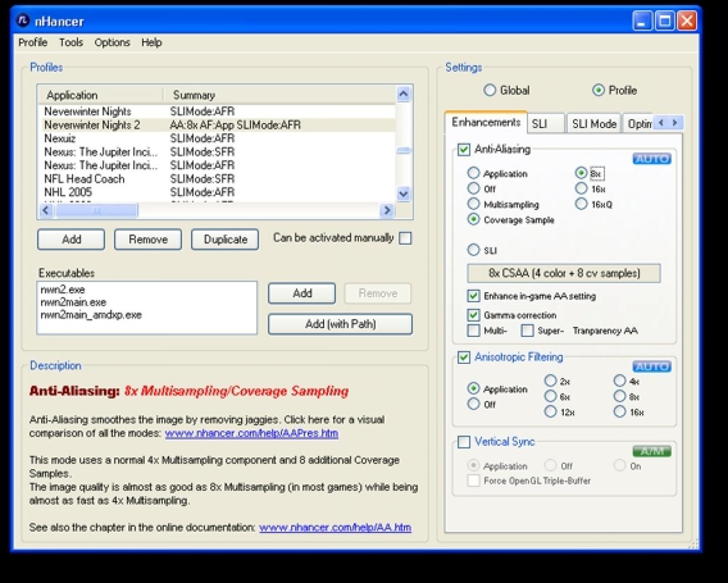Viewport: 728px width, 583px height.
Task: Open the AAPres.htm help link
Action: pyautogui.click(x=251, y=433)
